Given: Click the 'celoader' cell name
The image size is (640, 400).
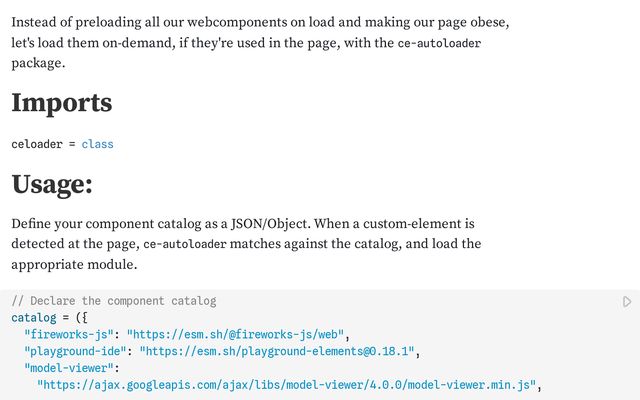Looking at the screenshot, I should (37, 144).
